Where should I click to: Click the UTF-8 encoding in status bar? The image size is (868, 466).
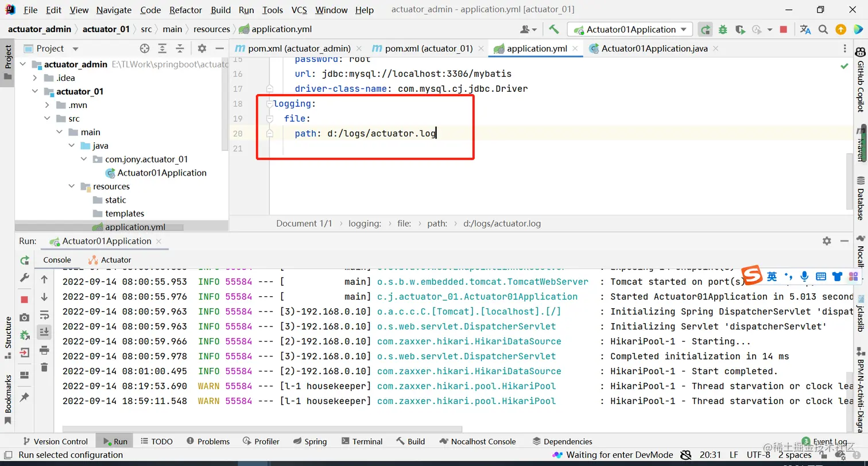tap(758, 455)
